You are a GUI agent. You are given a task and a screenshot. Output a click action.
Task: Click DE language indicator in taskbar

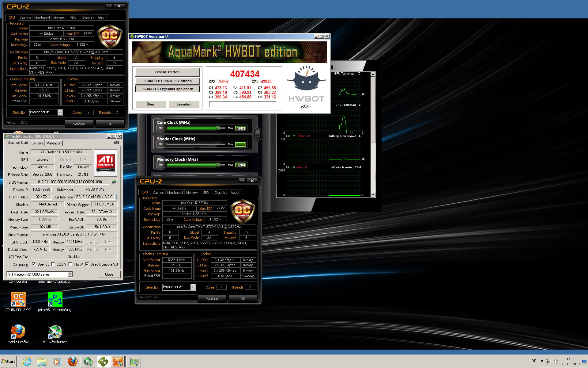coord(534,361)
